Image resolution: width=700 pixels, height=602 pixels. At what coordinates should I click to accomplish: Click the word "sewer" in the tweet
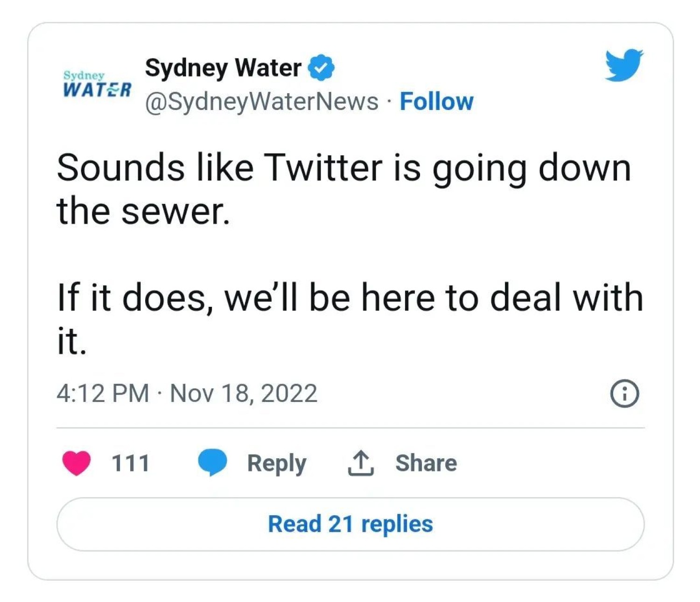[175, 211]
